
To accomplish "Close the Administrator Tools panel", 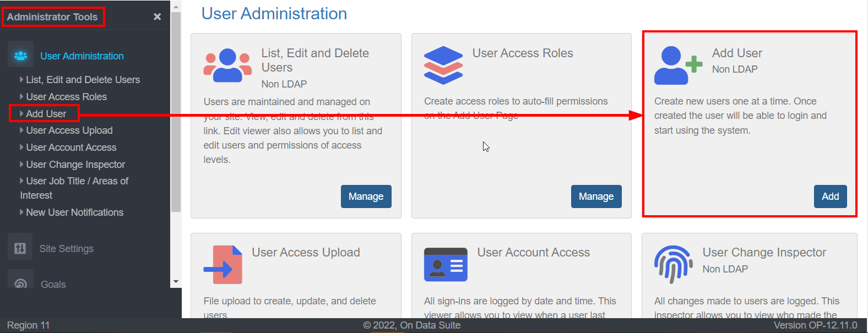I will pyautogui.click(x=157, y=15).
